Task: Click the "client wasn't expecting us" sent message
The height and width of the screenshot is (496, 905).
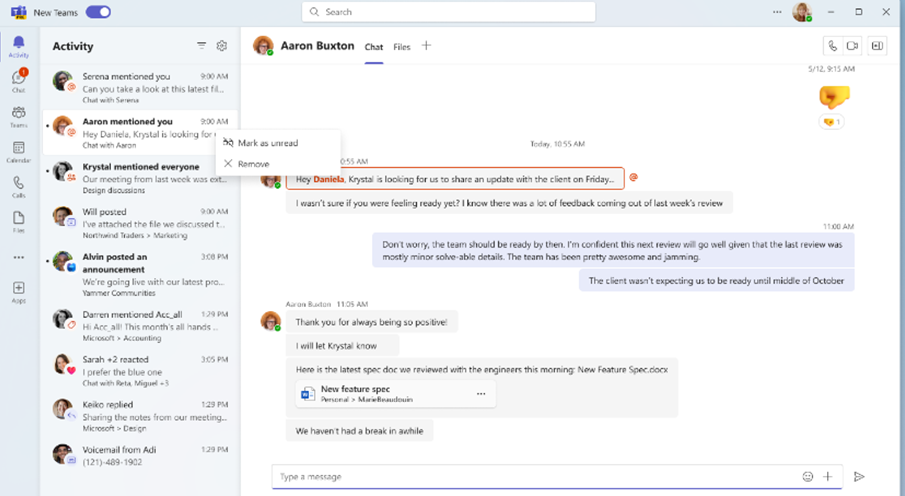Action: click(716, 281)
